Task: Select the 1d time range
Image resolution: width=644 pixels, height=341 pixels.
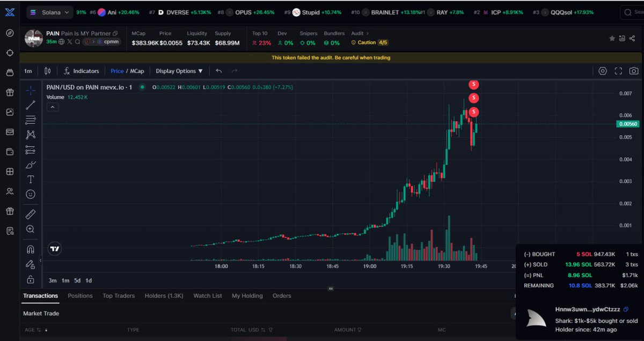Action: [89, 280]
